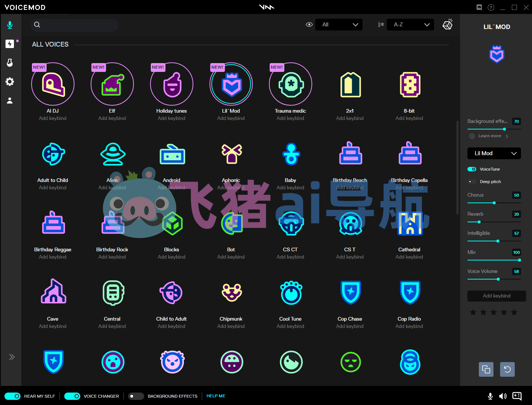Enable the Background Effects switch
This screenshot has height=405, width=532.
click(x=136, y=396)
